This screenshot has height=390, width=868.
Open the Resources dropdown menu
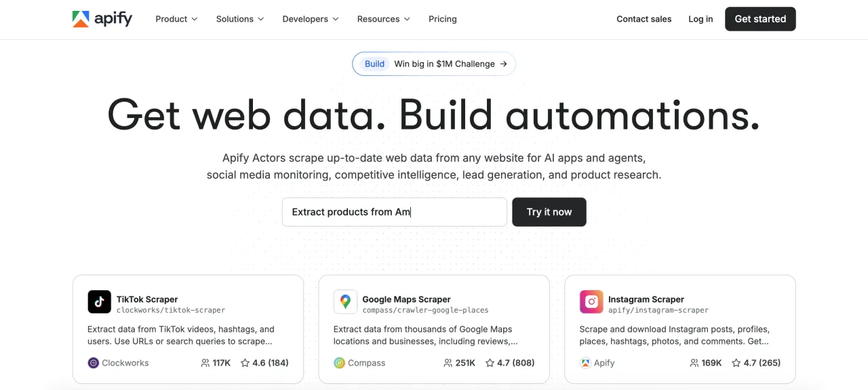383,19
